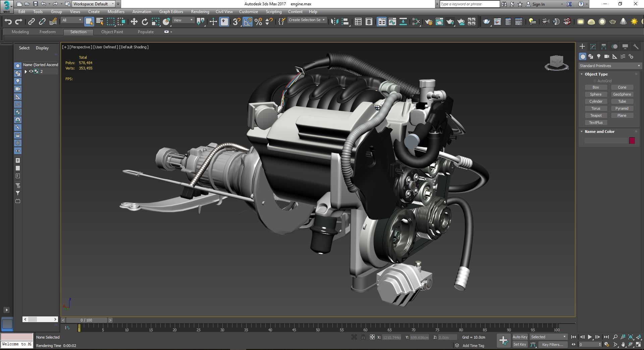Open the Graph Editors menu

(x=171, y=12)
